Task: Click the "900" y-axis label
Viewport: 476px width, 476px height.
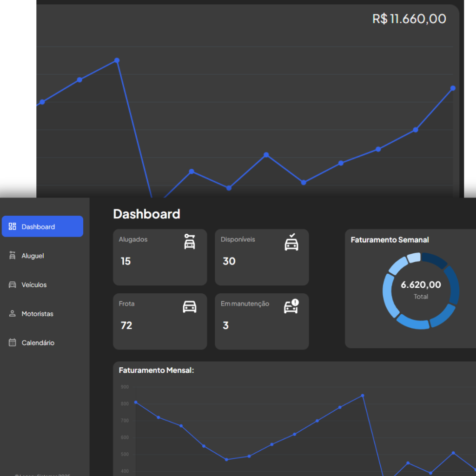Action: point(125,387)
